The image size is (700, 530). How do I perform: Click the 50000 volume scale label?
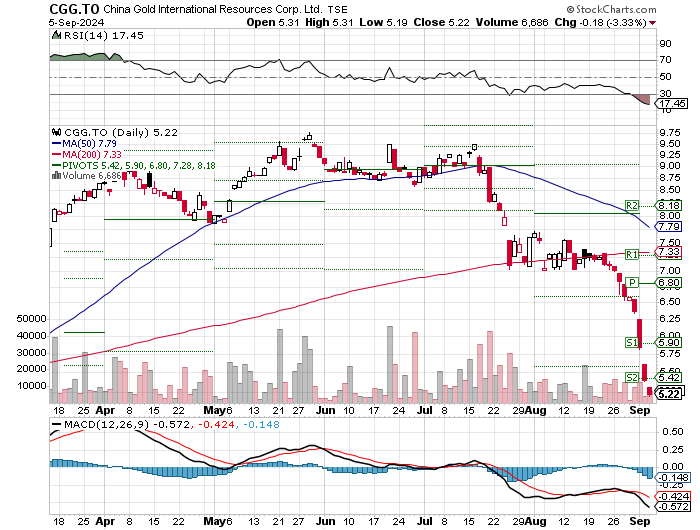pos(31,319)
